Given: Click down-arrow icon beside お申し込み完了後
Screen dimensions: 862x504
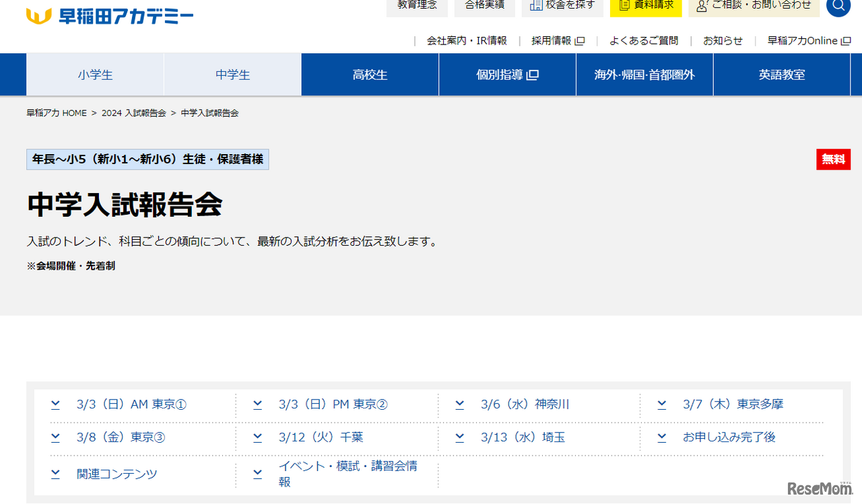Looking at the screenshot, I should [661, 437].
